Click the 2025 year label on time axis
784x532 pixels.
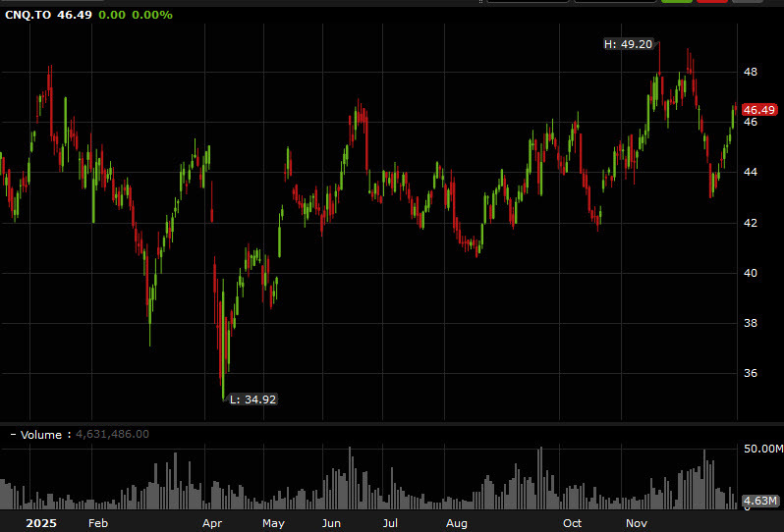(x=41, y=523)
